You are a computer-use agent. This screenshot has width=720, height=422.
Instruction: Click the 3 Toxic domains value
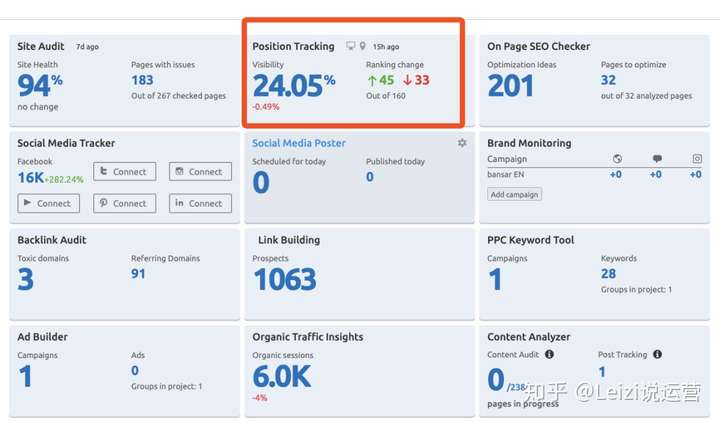tap(26, 279)
